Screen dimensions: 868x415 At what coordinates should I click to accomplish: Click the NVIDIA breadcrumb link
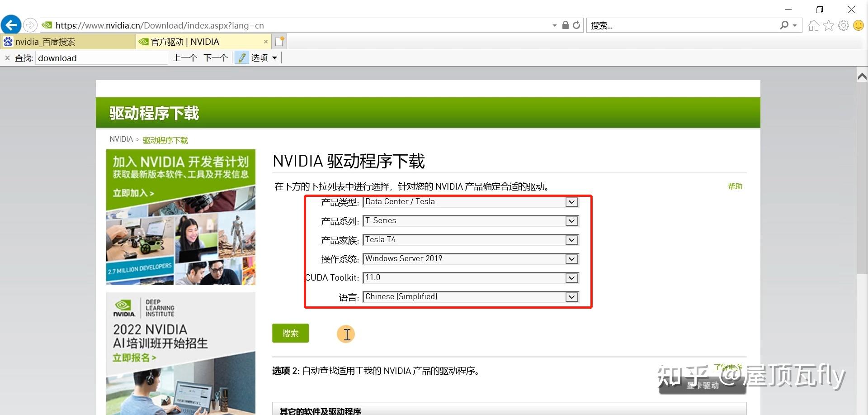point(121,139)
